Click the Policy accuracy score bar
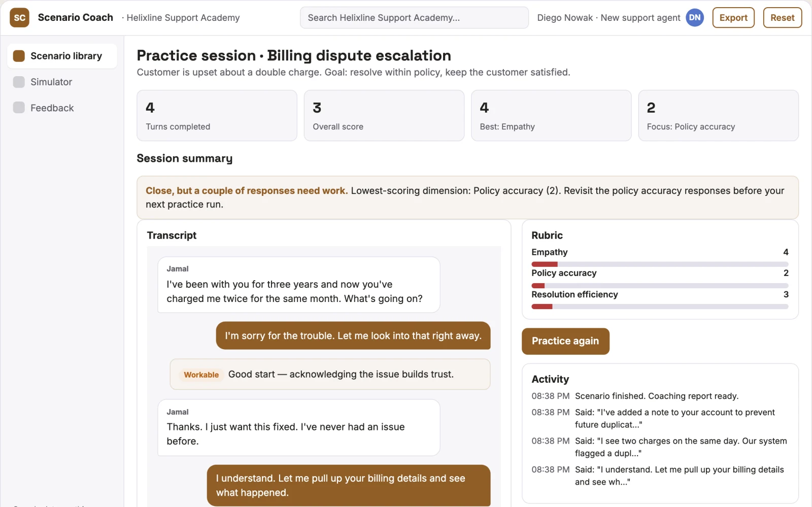The width and height of the screenshot is (812, 507). coord(660,286)
